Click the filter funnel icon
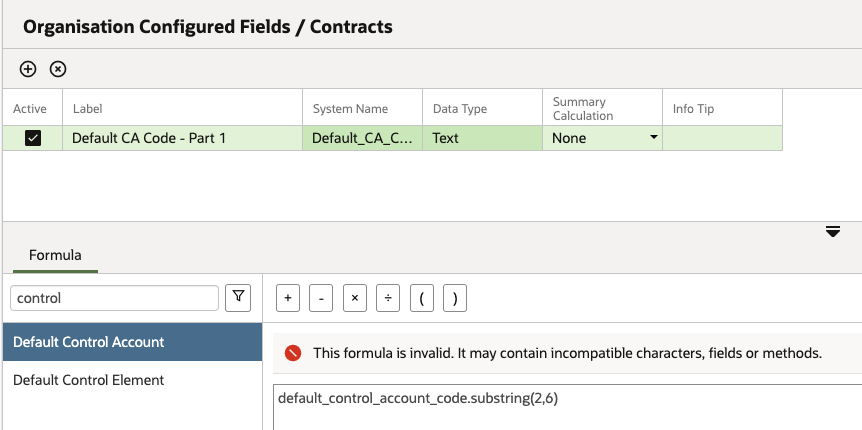862x430 pixels. pos(238,298)
